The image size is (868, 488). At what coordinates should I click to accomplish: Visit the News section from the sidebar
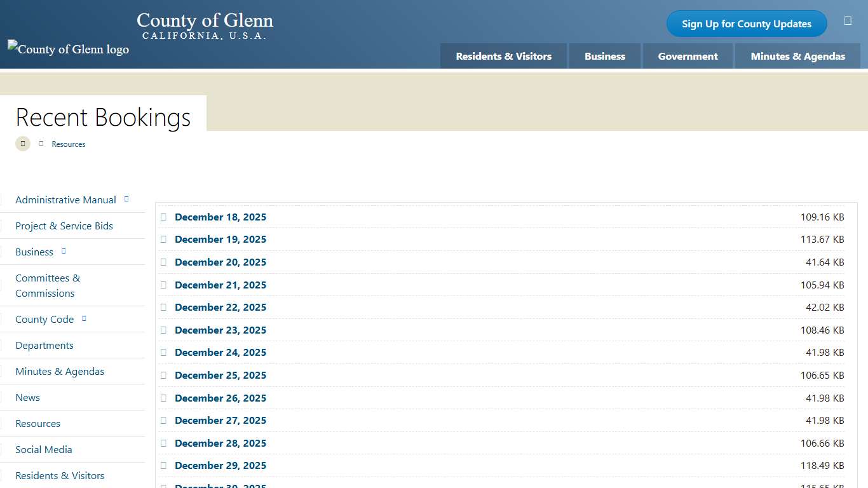(x=27, y=397)
